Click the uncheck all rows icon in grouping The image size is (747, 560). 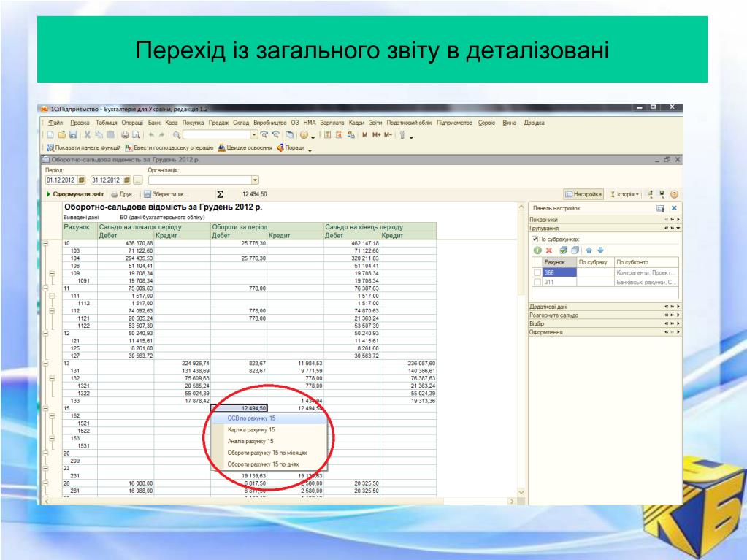tap(575, 250)
